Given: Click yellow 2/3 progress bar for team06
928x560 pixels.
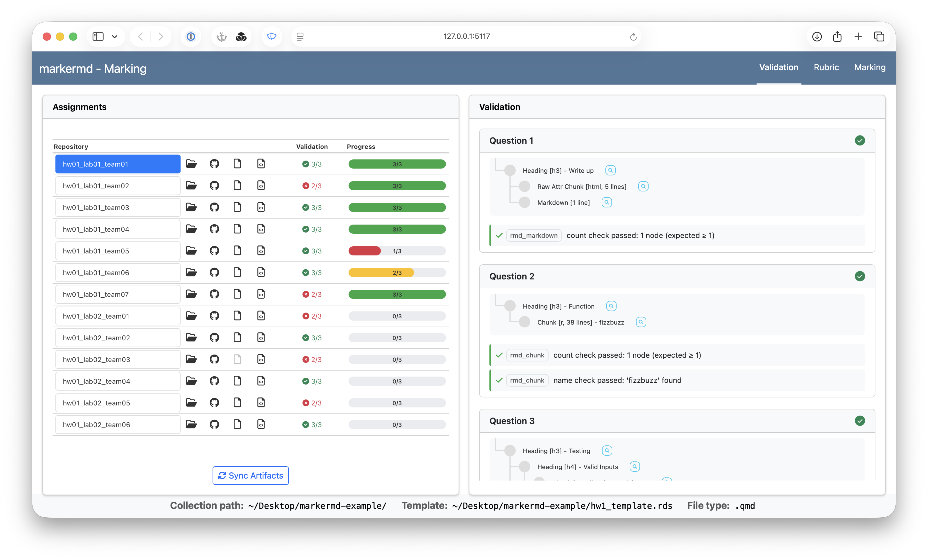Looking at the screenshot, I should (x=397, y=273).
